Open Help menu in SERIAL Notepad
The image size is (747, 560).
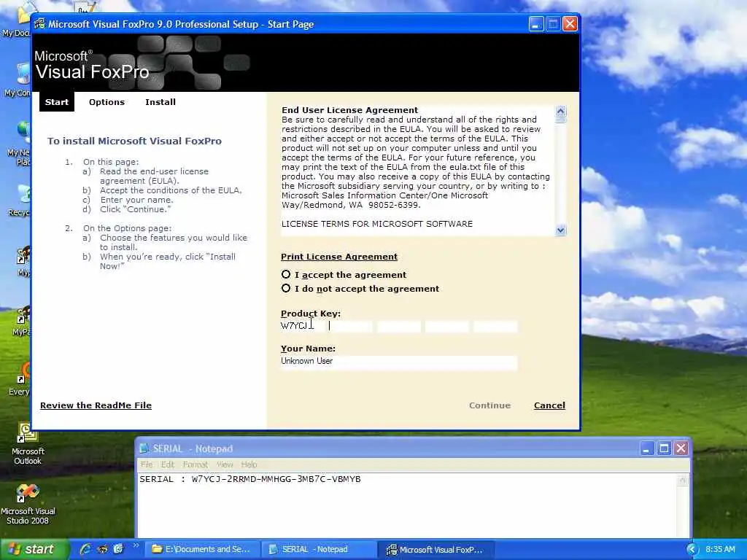pos(249,464)
